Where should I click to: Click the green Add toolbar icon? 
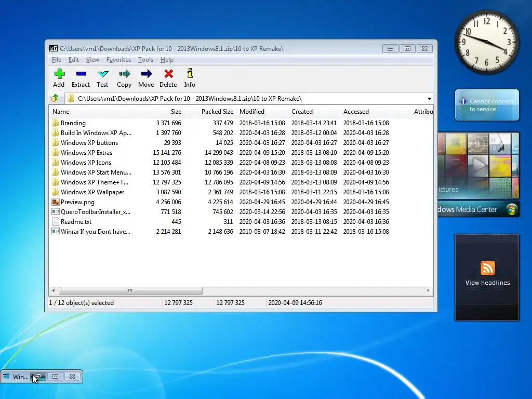(59, 74)
